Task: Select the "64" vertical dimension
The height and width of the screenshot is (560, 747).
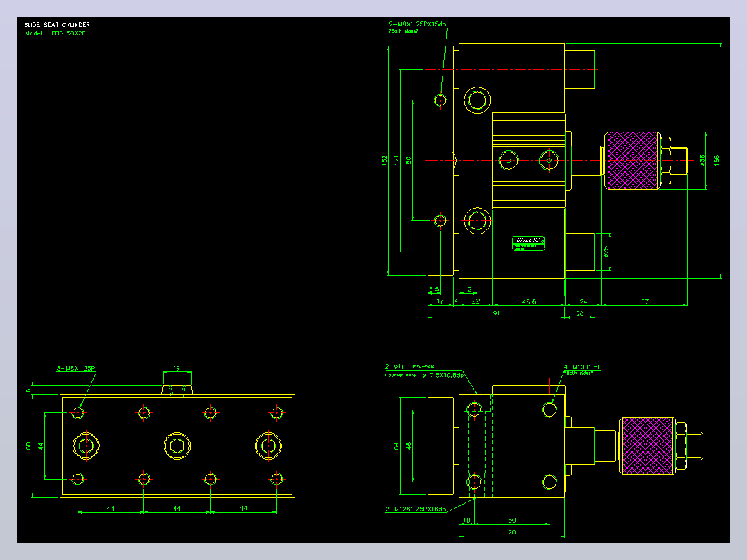Action: click(396, 446)
